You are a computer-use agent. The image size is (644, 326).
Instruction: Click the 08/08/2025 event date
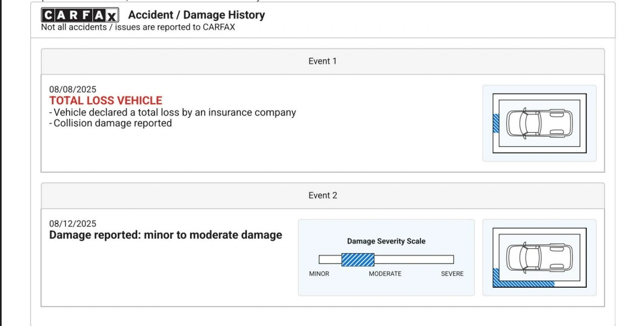(72, 90)
